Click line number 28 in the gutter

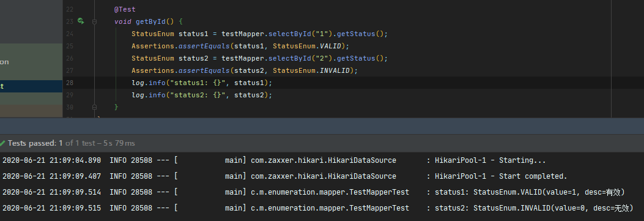(69, 83)
